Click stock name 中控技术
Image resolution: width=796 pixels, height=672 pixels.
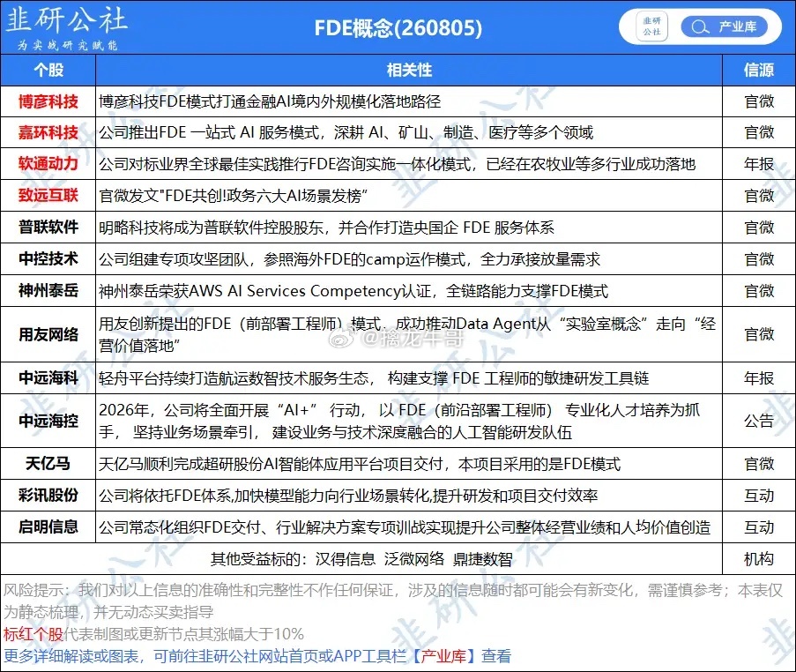[48, 259]
